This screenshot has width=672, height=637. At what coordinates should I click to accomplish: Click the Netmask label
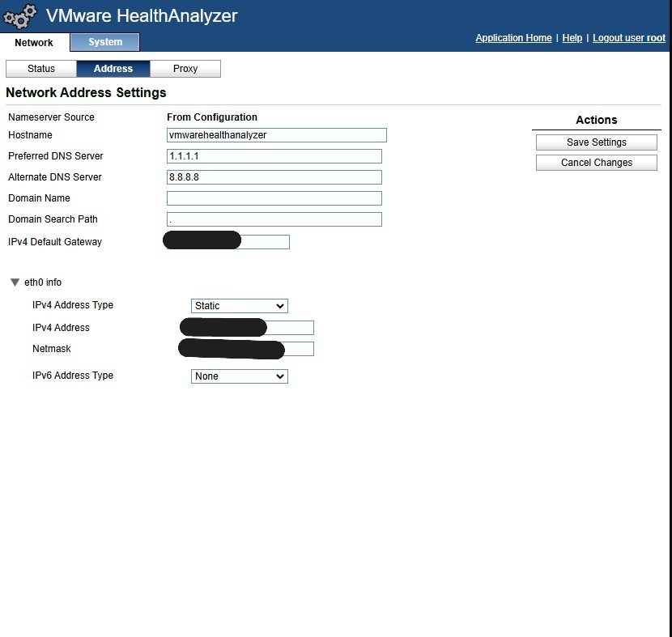click(x=52, y=349)
